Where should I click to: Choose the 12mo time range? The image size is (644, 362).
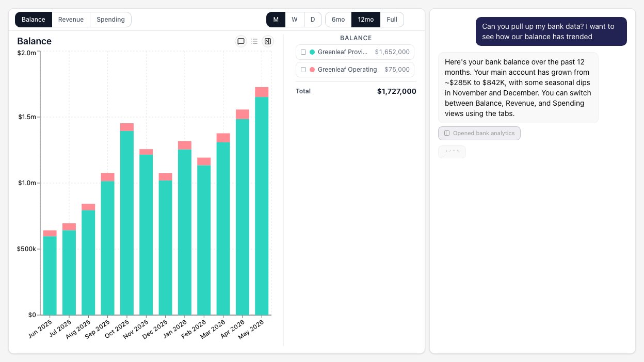(x=366, y=20)
